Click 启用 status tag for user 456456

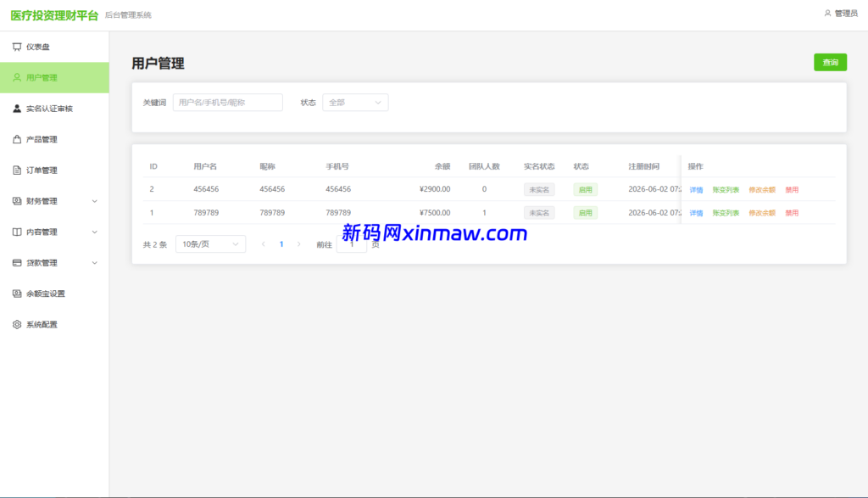point(585,190)
